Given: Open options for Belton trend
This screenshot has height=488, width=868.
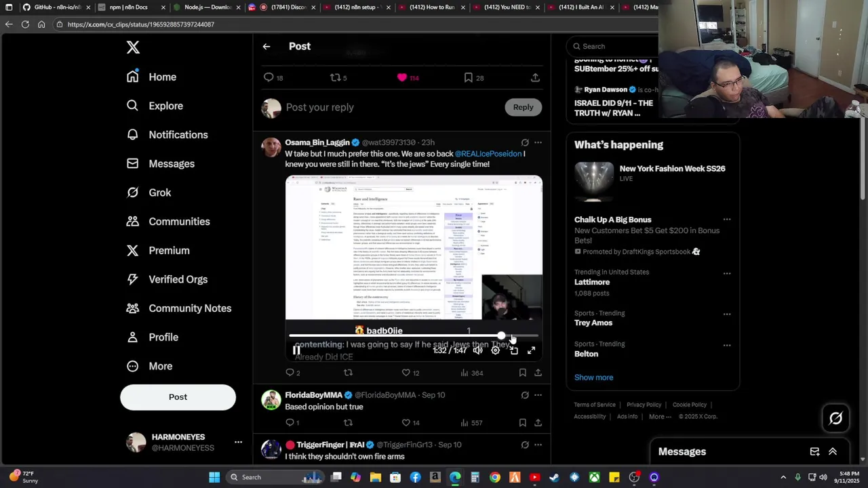Looking at the screenshot, I should (727, 346).
